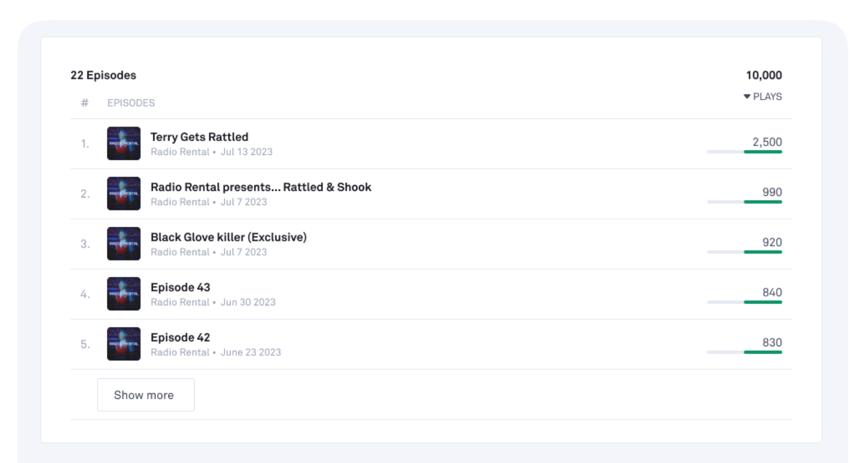Image resolution: width=868 pixels, height=463 pixels.
Task: Open the Terry Gets Rattled title
Action: [x=199, y=137]
